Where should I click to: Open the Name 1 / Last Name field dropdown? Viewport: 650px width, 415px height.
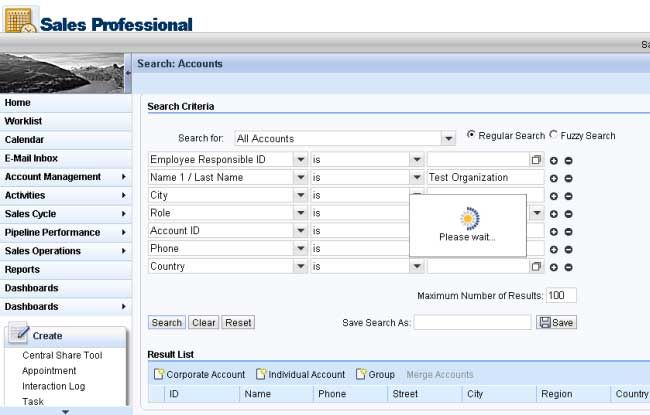click(x=301, y=177)
